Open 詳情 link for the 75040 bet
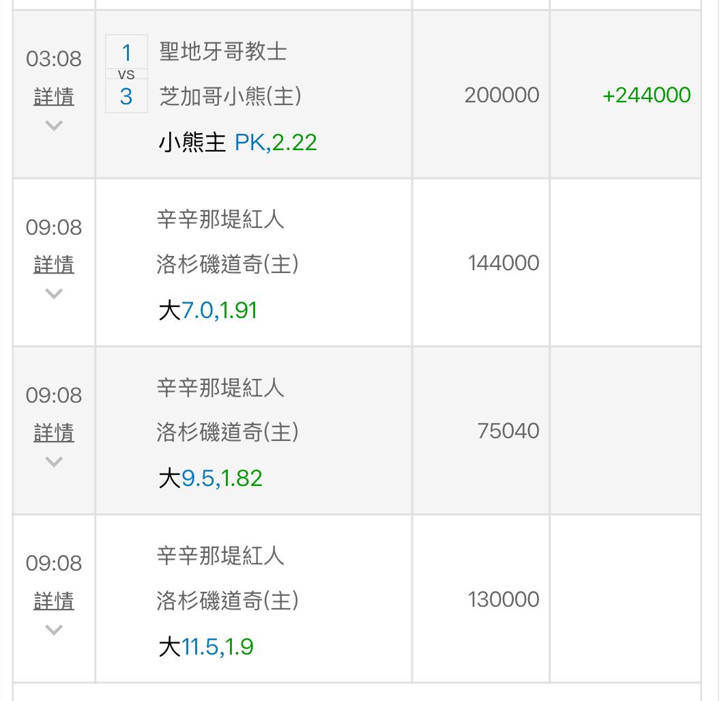 point(54,433)
